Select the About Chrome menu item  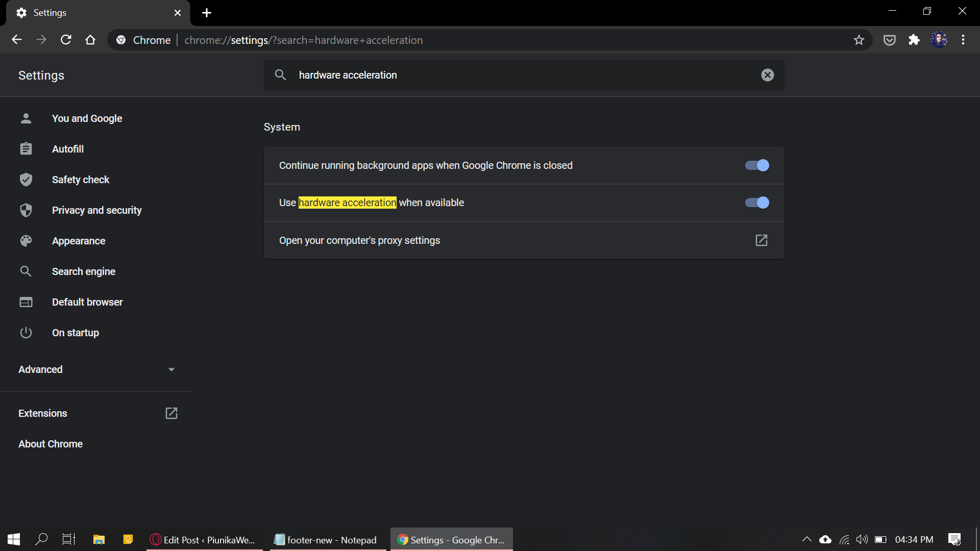pos(51,444)
